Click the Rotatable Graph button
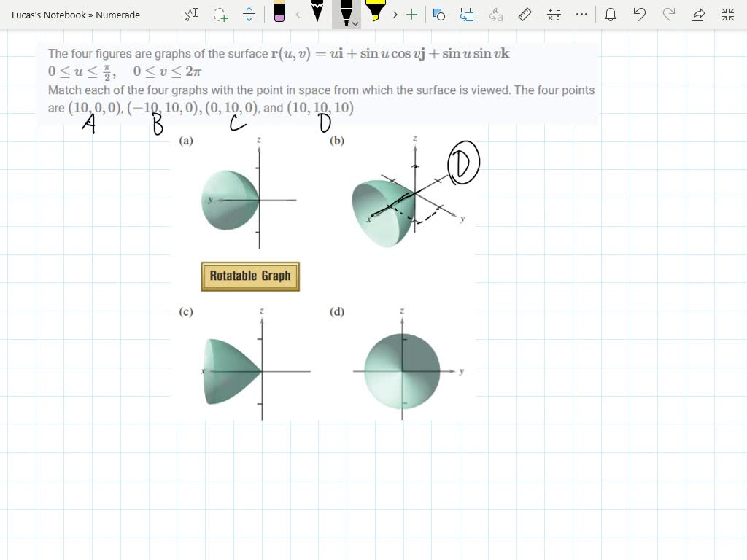Viewport: 747px width, 560px height. (x=250, y=276)
